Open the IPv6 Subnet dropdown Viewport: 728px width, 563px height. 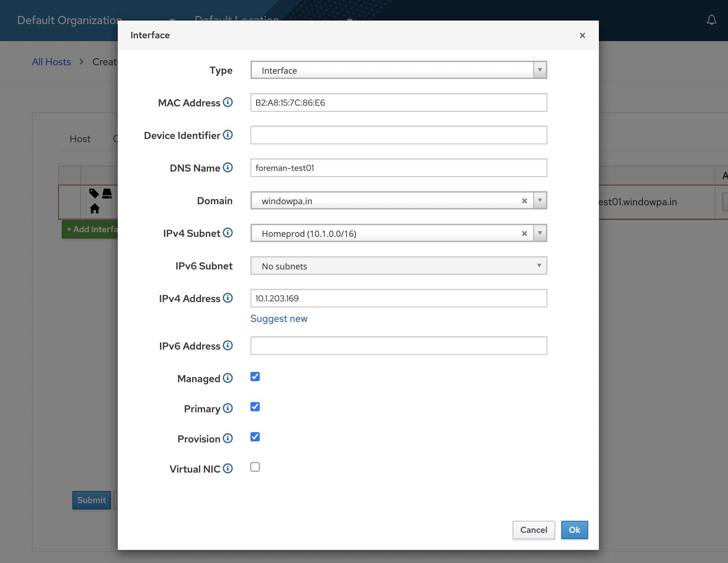click(x=398, y=266)
